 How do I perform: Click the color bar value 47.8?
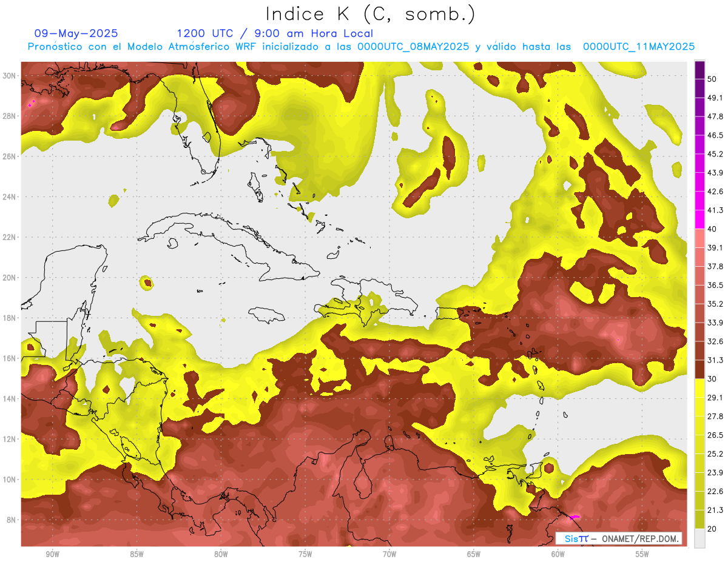(x=716, y=116)
